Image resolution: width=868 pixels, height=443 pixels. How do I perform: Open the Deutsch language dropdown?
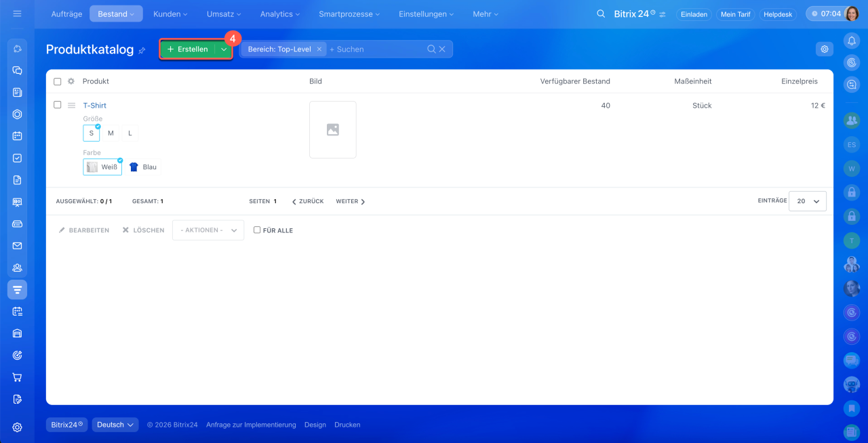(115, 425)
